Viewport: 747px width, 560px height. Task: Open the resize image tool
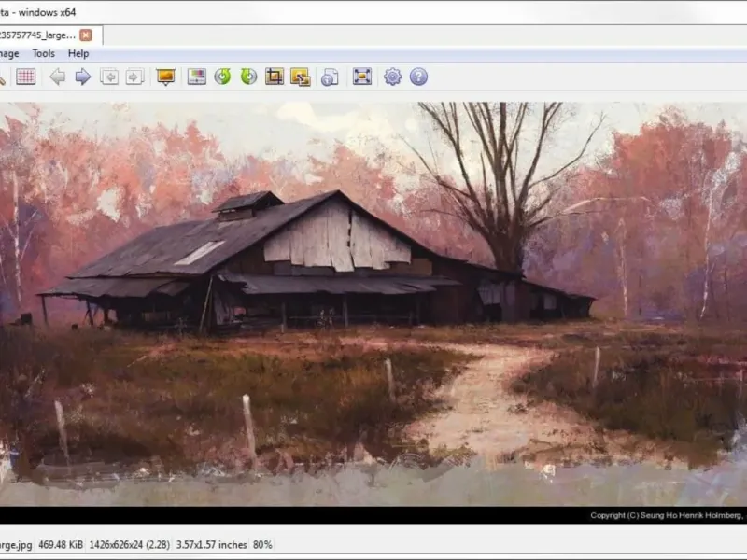tap(301, 77)
